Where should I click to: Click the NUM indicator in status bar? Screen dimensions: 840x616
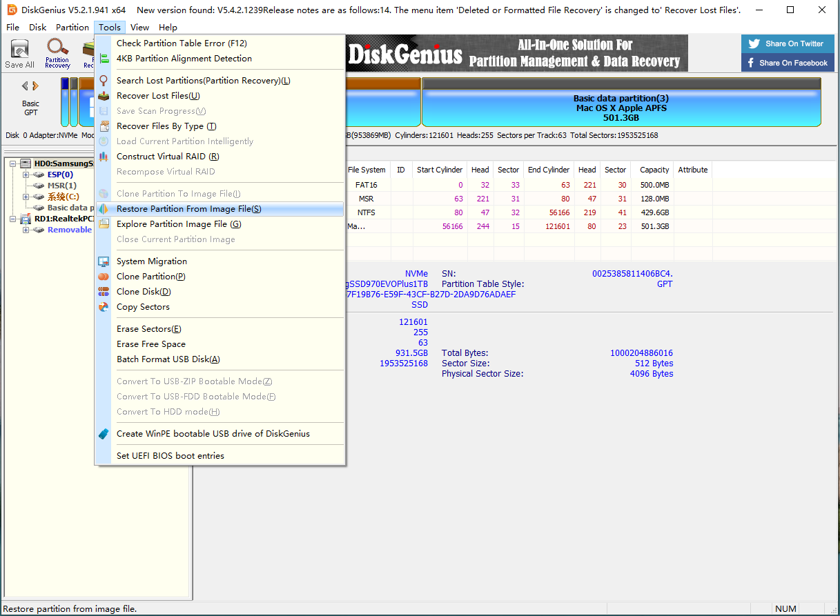tap(785, 609)
